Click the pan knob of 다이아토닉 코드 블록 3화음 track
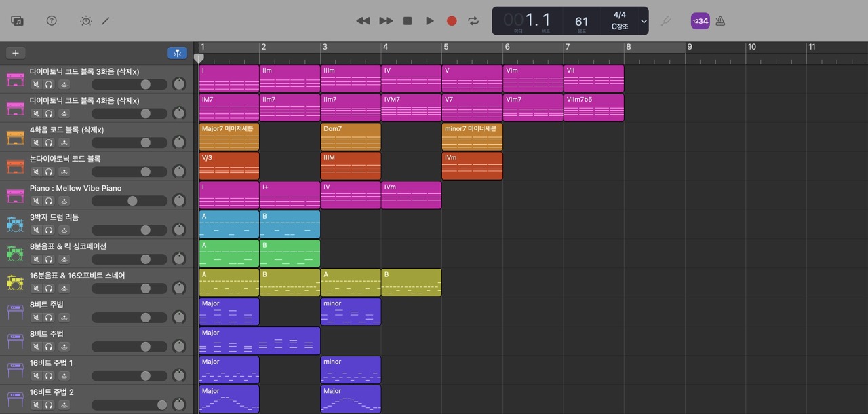Screen dimensions: 868x414 pyautogui.click(x=179, y=84)
